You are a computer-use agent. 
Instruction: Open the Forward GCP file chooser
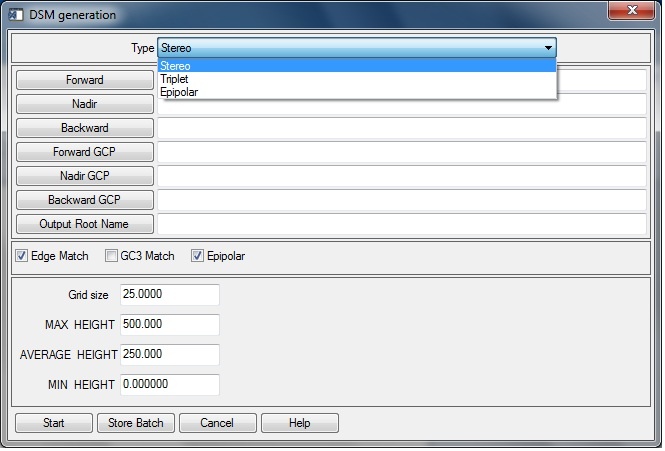point(85,152)
